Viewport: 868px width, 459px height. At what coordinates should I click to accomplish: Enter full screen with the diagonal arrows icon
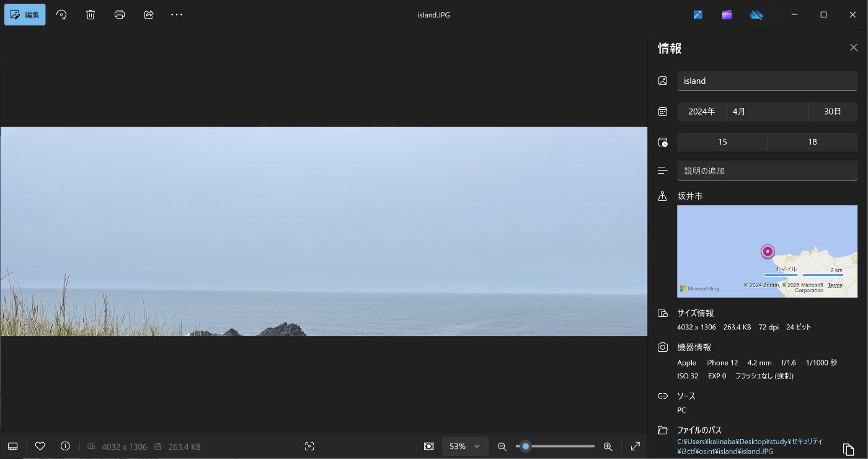pos(635,446)
